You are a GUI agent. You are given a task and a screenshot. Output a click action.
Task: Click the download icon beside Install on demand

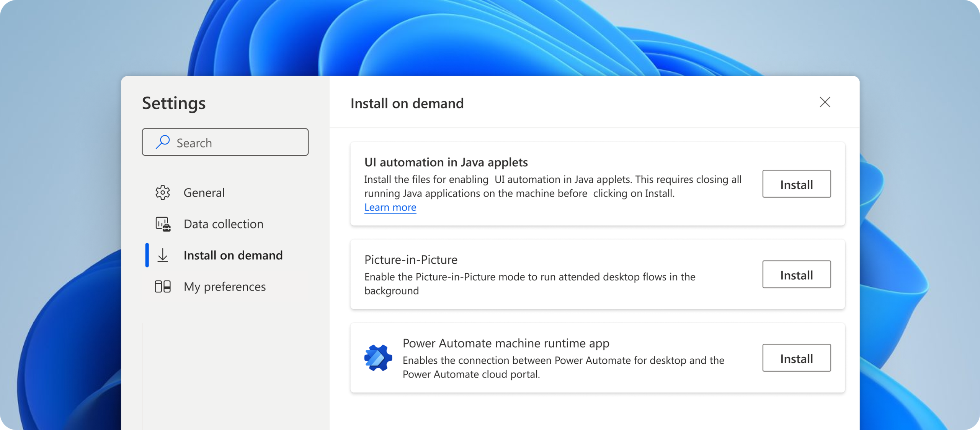(x=163, y=255)
